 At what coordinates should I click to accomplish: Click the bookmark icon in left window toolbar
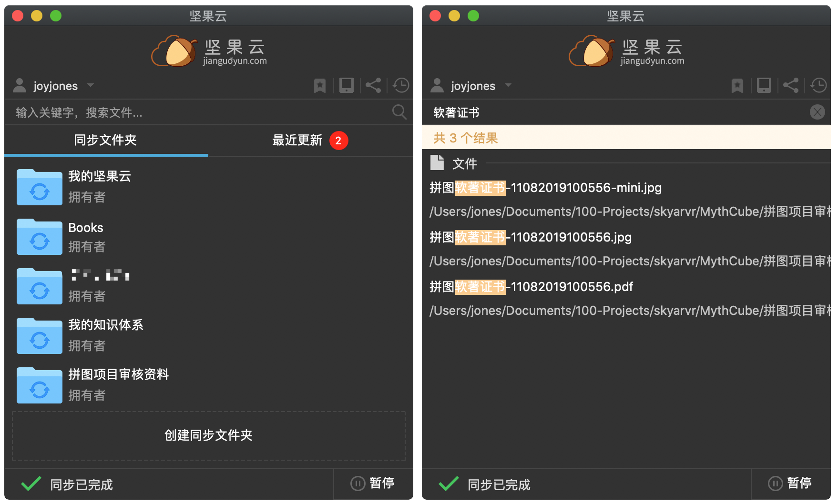click(319, 86)
